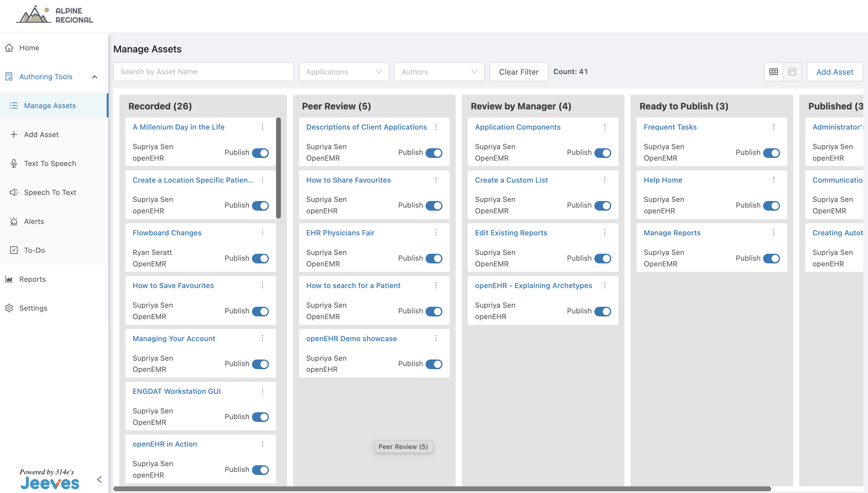Open Reports using the chart icon

9,279
